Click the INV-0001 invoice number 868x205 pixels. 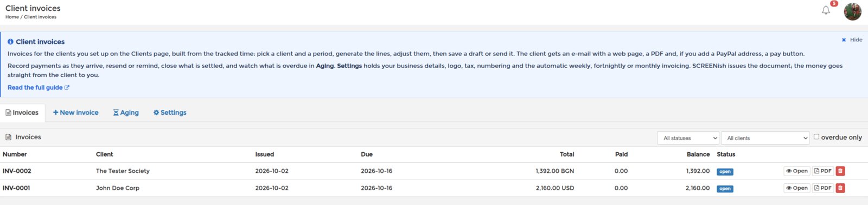click(16, 188)
